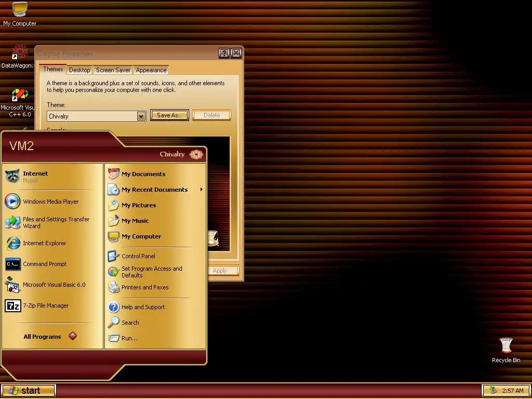Click the Delete theme button
The height and width of the screenshot is (399, 532).
[212, 115]
